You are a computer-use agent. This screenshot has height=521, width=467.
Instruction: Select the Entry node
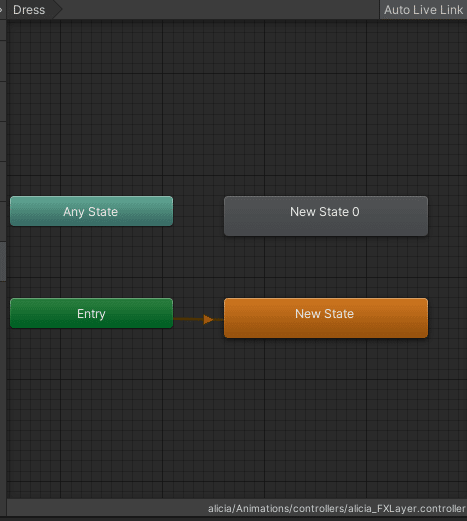pyautogui.click(x=91, y=313)
